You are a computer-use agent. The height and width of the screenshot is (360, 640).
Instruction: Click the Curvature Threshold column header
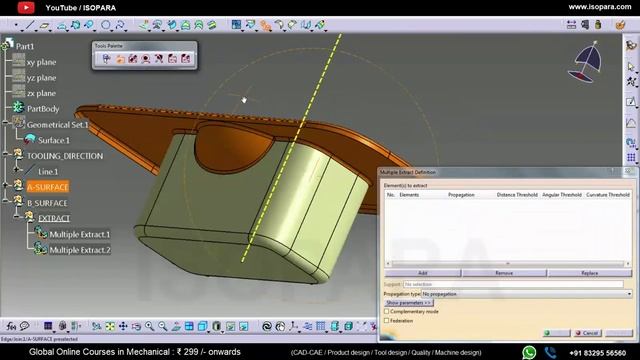point(608,195)
